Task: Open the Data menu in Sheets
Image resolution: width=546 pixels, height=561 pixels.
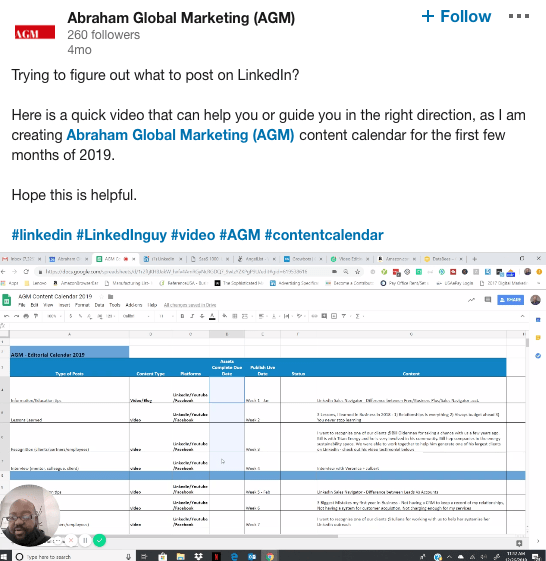Action: [99, 305]
